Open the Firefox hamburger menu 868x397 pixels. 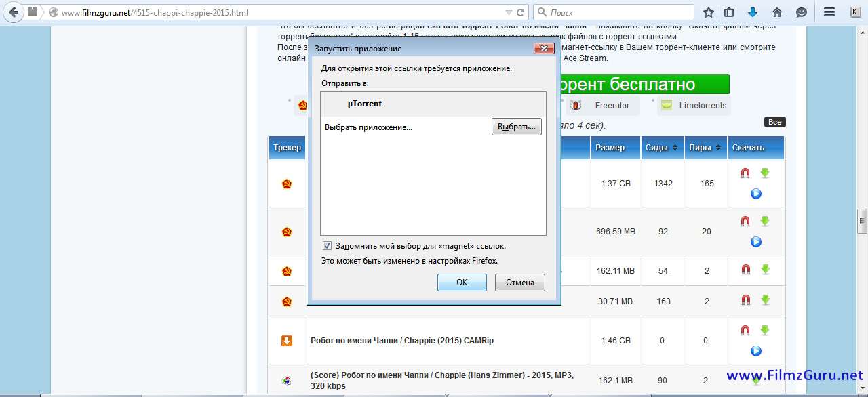[x=829, y=12]
